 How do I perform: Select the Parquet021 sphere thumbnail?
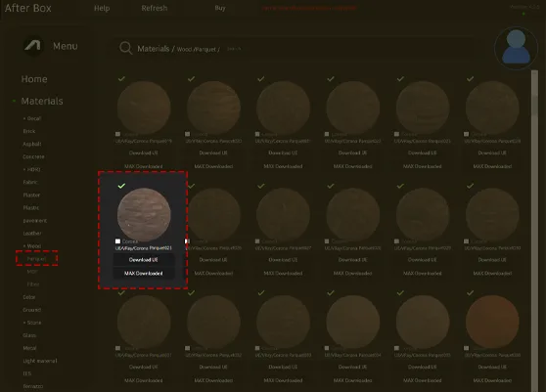coord(283,108)
